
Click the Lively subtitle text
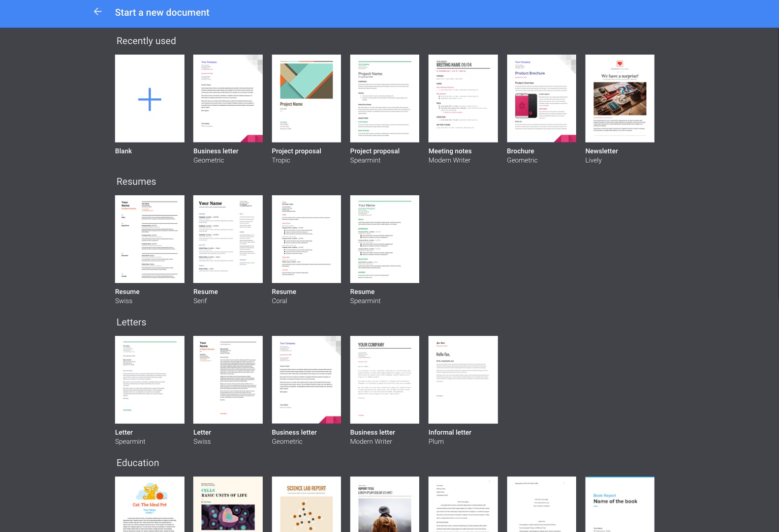[x=593, y=160]
